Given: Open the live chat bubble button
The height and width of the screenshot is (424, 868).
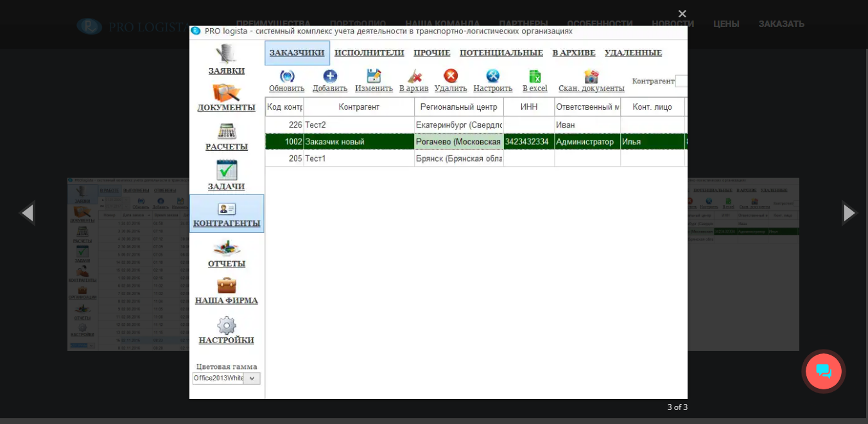Looking at the screenshot, I should click(823, 371).
